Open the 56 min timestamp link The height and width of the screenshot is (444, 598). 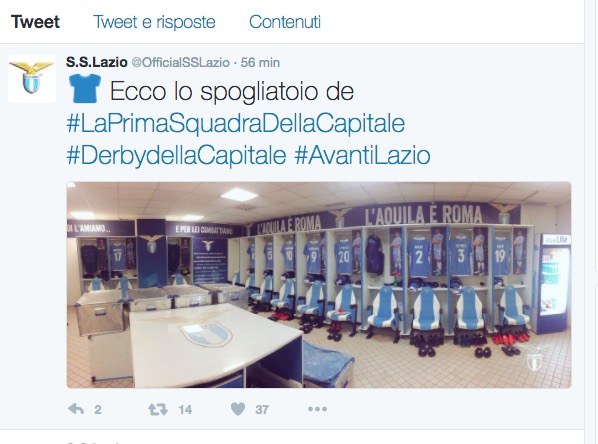(260, 63)
